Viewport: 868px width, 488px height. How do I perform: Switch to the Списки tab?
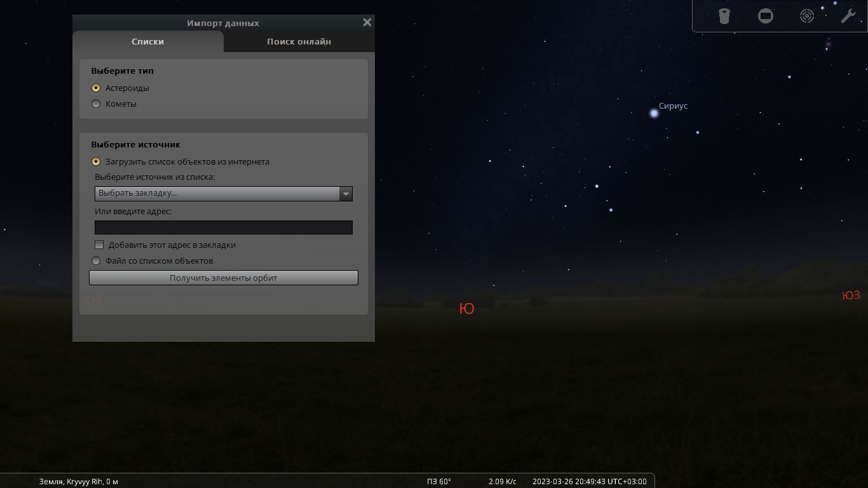coord(147,41)
